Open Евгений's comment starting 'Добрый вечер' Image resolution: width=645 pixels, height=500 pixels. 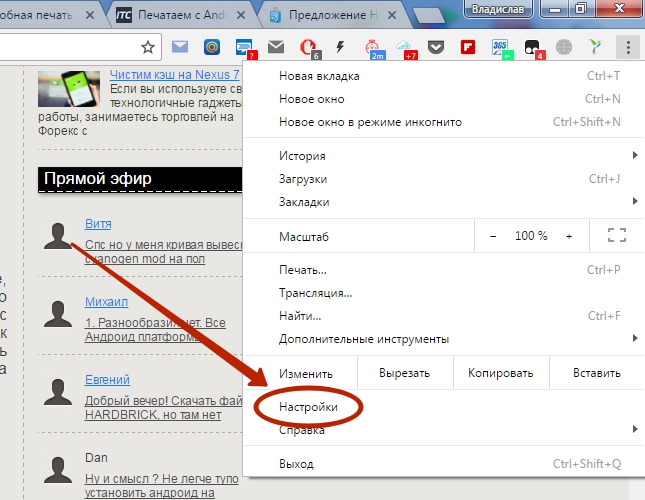click(163, 407)
